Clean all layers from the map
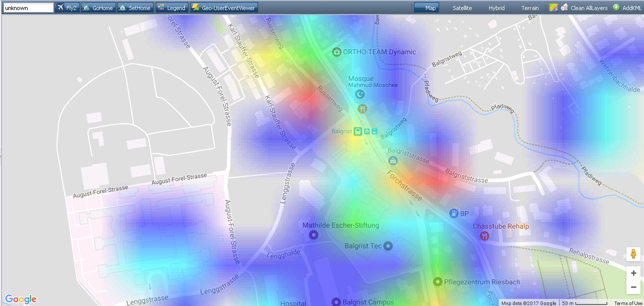Image resolution: width=644 pixels, height=306 pixels. [x=584, y=8]
